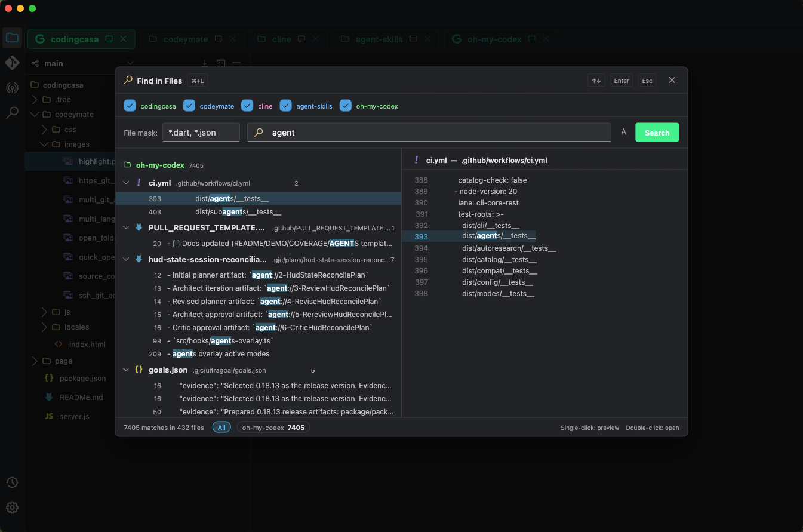803x532 pixels.
Task: Open the history clock icon in sidebar
Action: tap(12, 482)
